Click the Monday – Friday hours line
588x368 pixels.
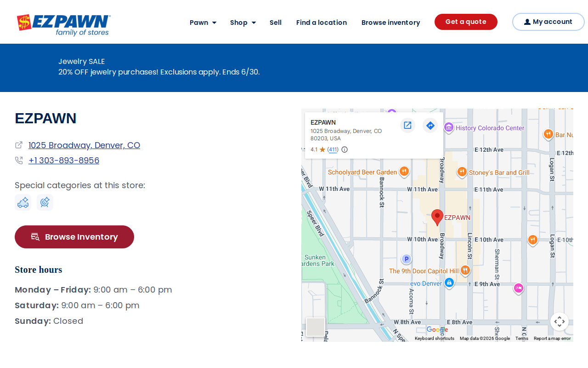click(x=93, y=290)
